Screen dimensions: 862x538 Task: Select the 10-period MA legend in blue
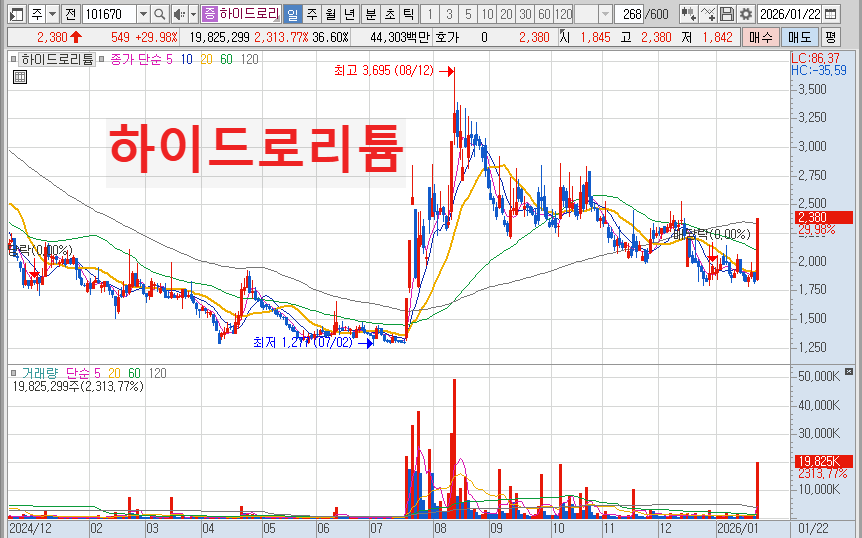pos(186,59)
